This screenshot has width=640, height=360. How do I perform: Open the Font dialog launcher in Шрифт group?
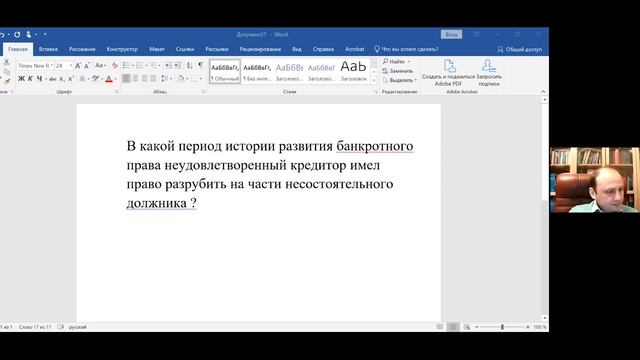[x=117, y=92]
